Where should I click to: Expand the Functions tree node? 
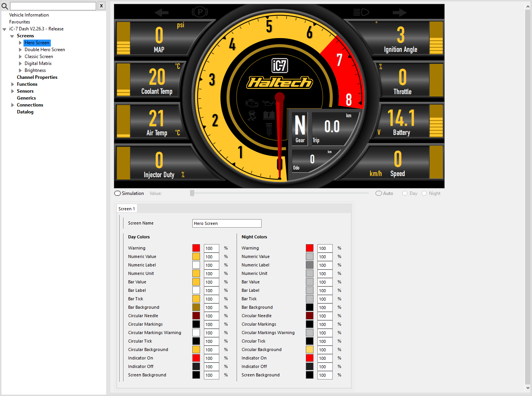[12, 84]
